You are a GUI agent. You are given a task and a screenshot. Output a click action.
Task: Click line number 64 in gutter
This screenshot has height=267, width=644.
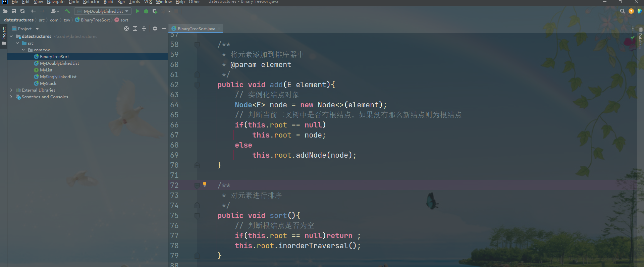coord(174,105)
